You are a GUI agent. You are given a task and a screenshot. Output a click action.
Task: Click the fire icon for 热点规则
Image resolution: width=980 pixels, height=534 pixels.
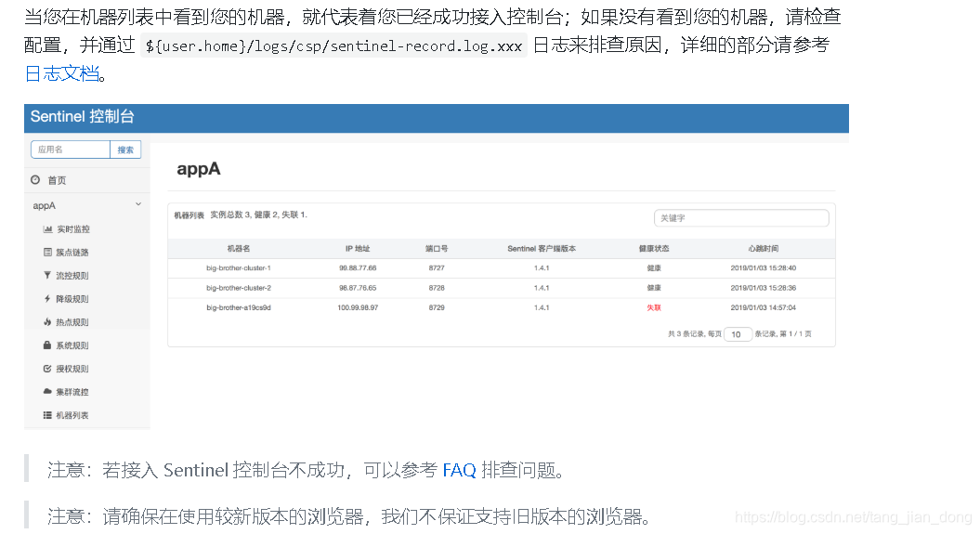pos(47,321)
